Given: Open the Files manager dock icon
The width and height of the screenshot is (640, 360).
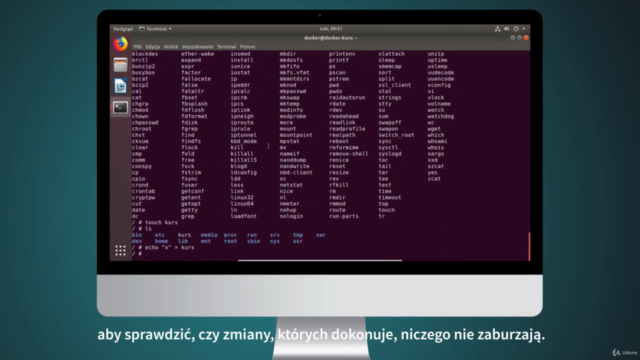Looking at the screenshot, I should pos(120,65).
